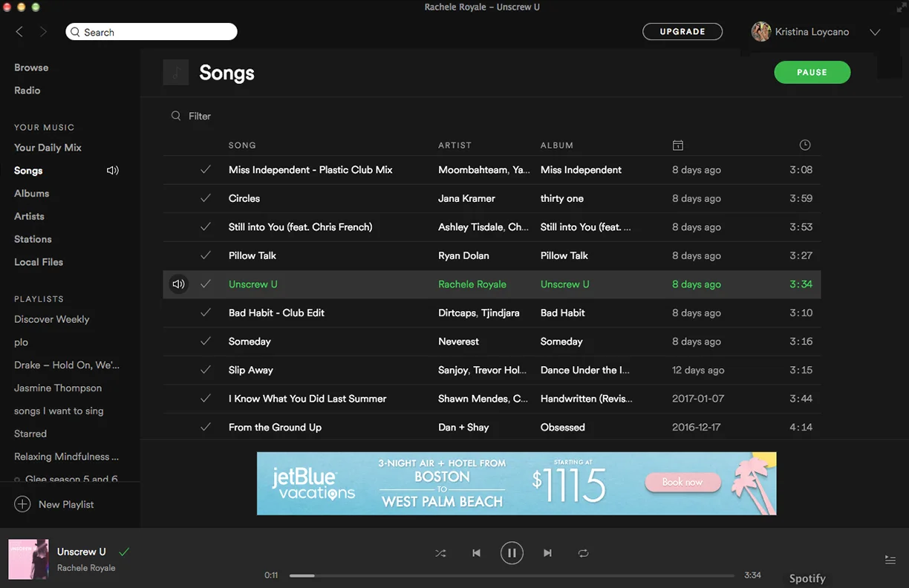Screen dimensions: 909x588
Task: Open artist Jana Kramer
Action: coord(466,199)
